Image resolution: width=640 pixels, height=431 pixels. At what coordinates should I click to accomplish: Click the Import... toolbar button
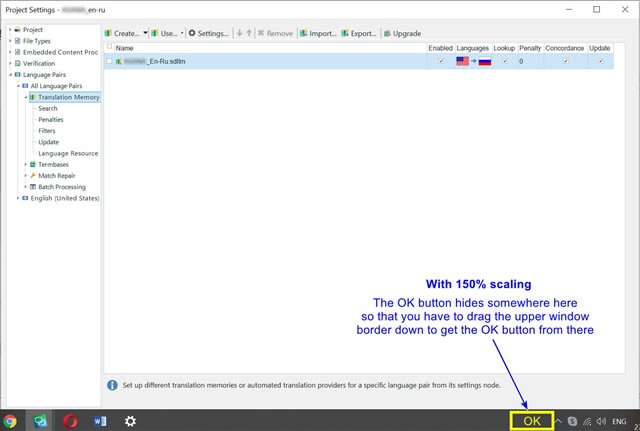(318, 33)
